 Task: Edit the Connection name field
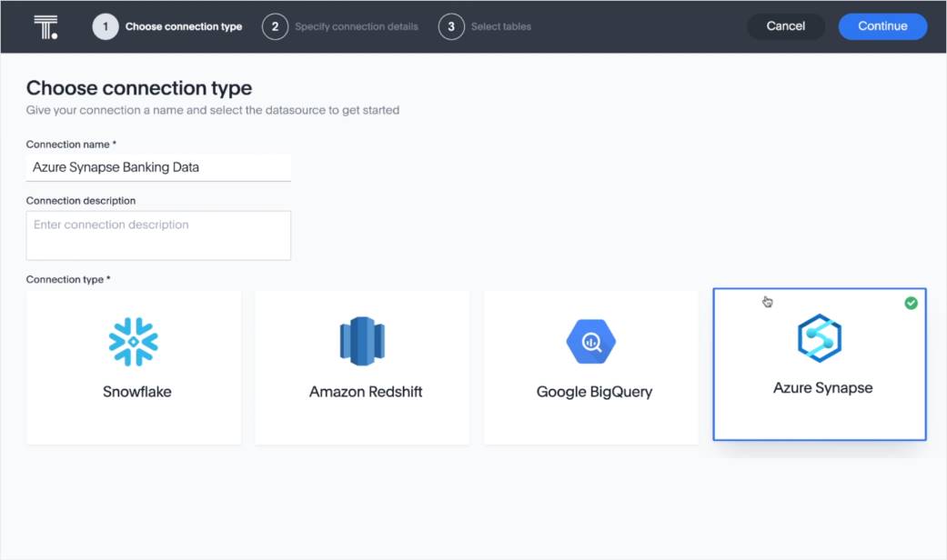coord(158,167)
